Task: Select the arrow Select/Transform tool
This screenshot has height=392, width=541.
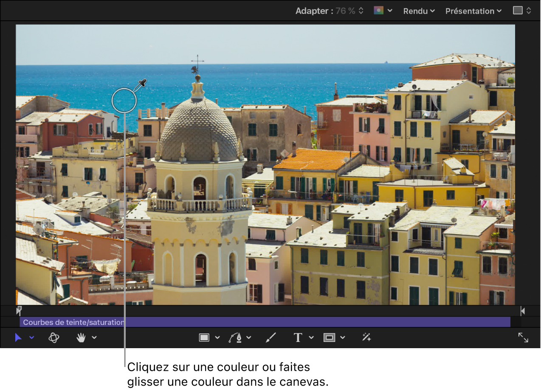Action: click(18, 338)
